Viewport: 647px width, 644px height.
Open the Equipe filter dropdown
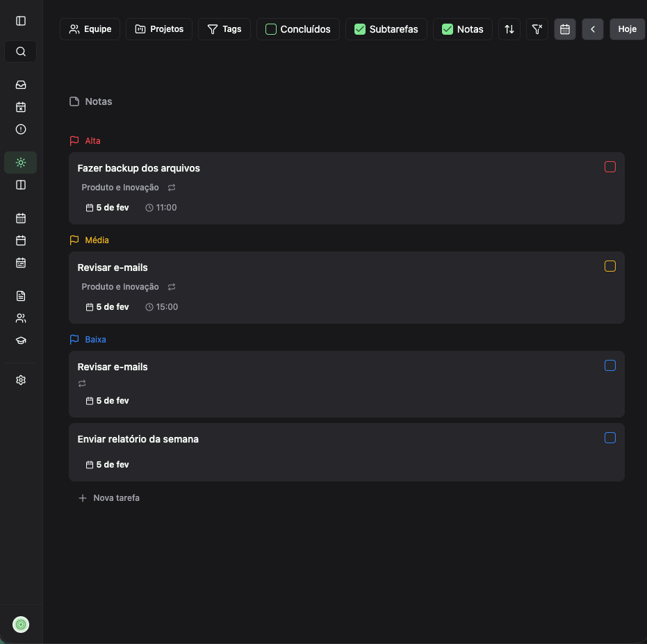coord(90,29)
